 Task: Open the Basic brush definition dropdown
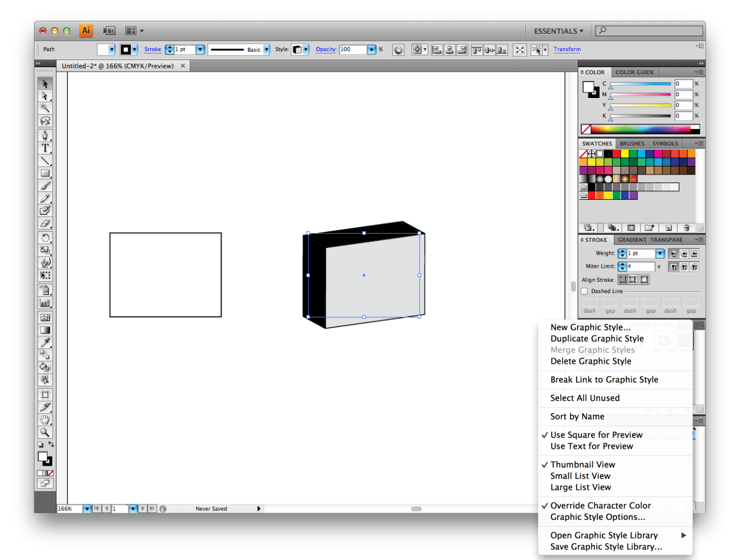[267, 49]
